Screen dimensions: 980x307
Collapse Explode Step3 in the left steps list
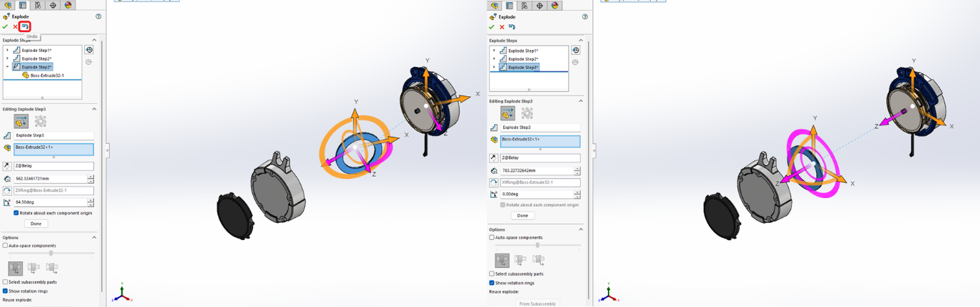point(8,67)
